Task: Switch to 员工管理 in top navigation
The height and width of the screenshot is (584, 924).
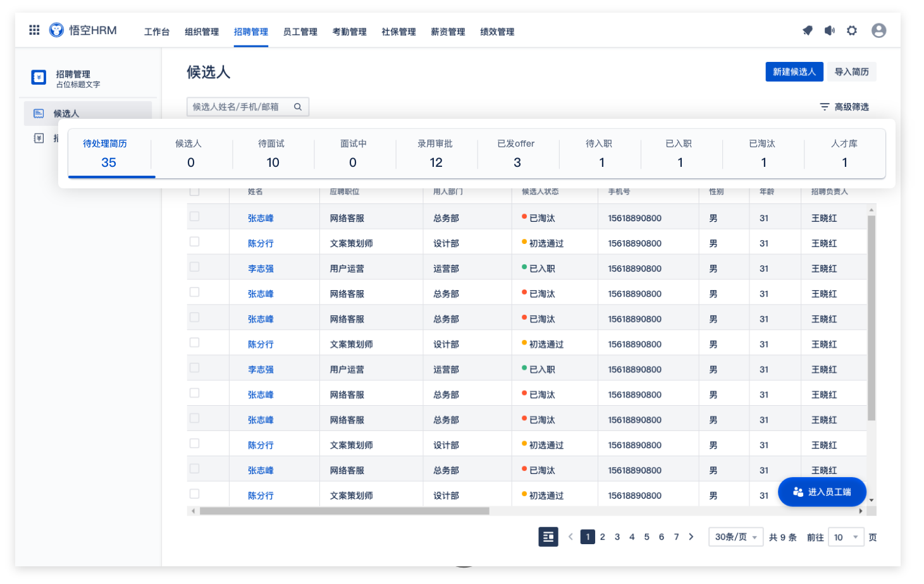Action: pos(300,32)
